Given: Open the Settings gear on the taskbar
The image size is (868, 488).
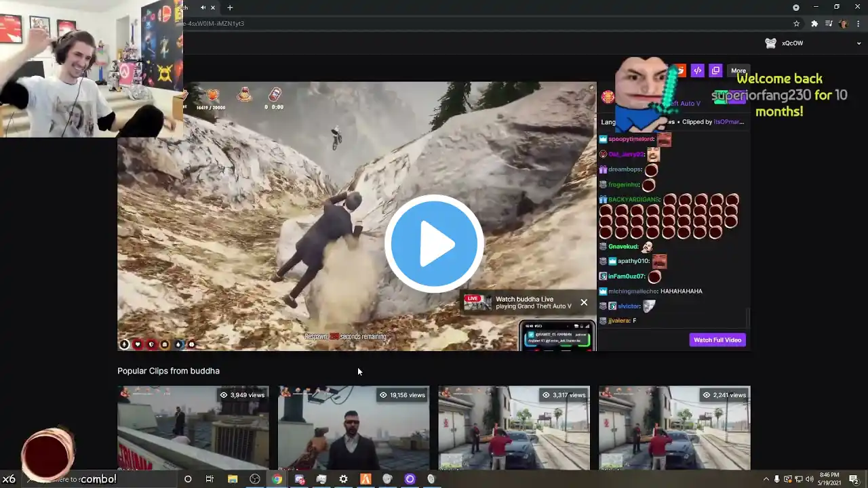Looking at the screenshot, I should click(343, 479).
